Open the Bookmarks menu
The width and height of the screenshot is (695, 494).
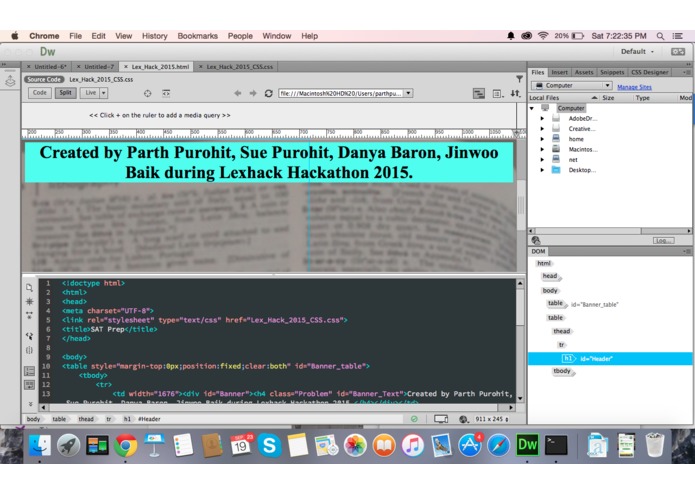point(198,36)
